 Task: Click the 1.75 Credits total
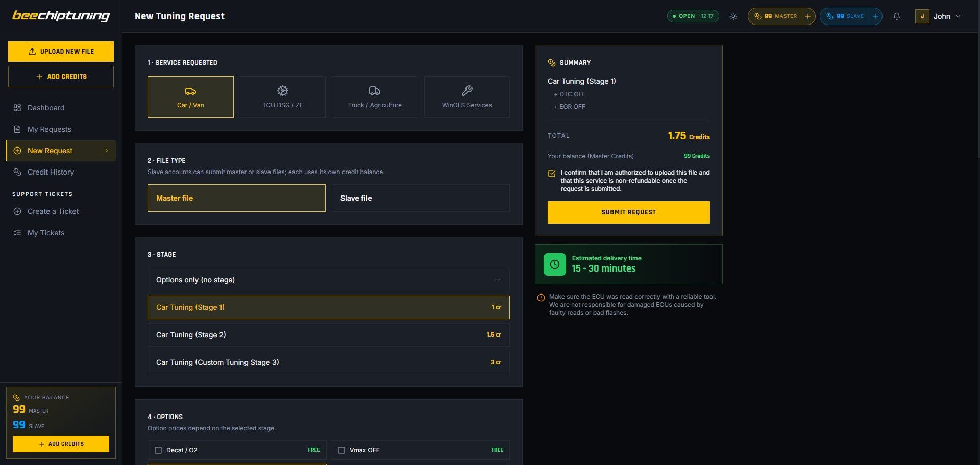pos(689,136)
